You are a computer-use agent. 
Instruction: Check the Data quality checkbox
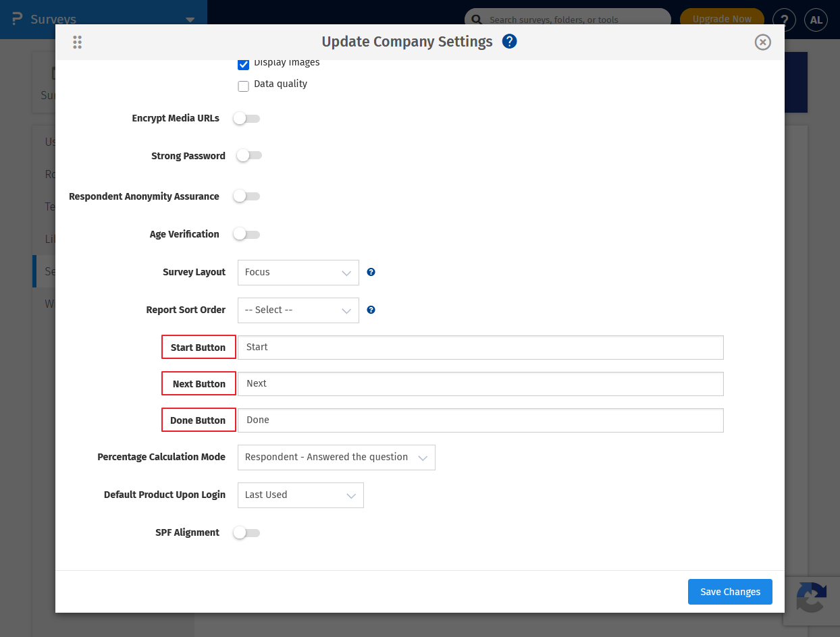tap(243, 86)
